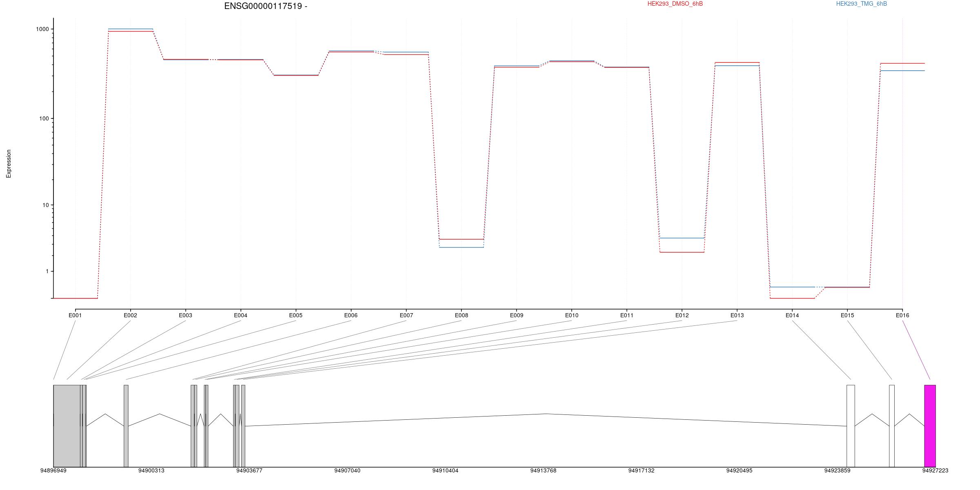Click the y-axis tick label 100

pos(44,119)
